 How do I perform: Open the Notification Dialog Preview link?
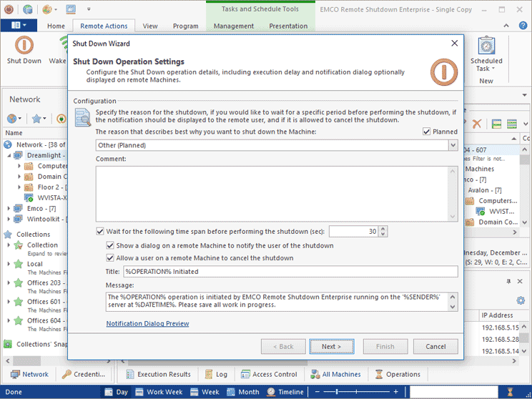point(147,324)
